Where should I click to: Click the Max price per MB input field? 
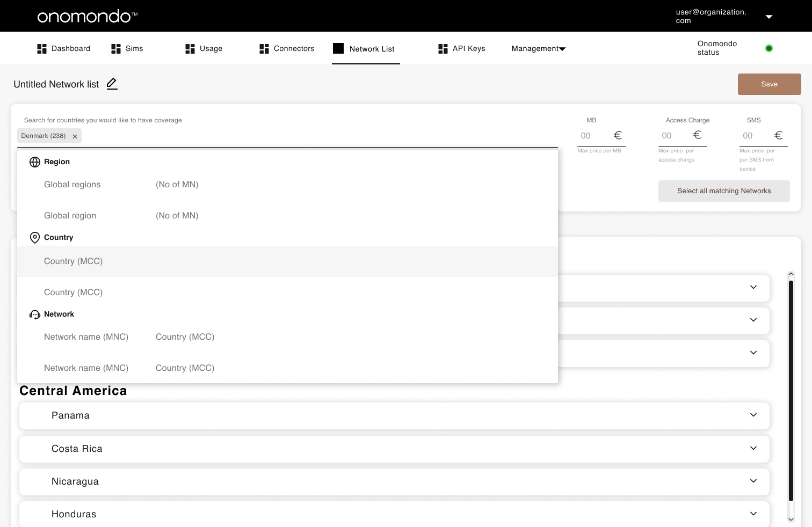click(x=591, y=135)
